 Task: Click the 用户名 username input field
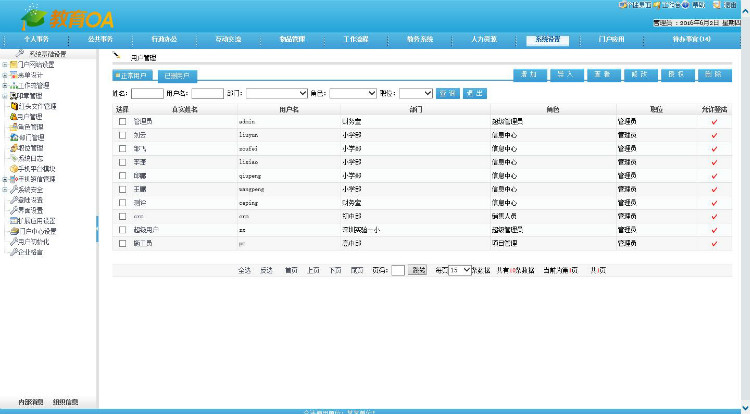(207, 93)
